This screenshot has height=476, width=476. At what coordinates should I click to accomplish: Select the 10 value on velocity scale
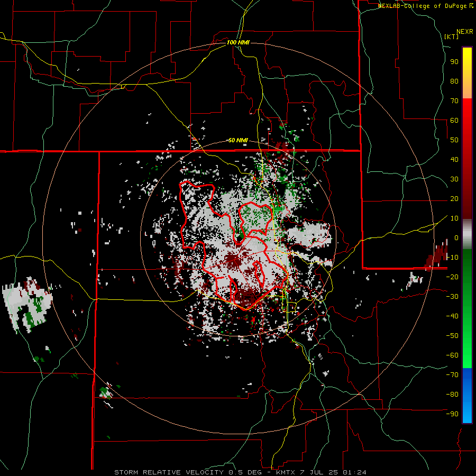pyautogui.click(x=454, y=218)
